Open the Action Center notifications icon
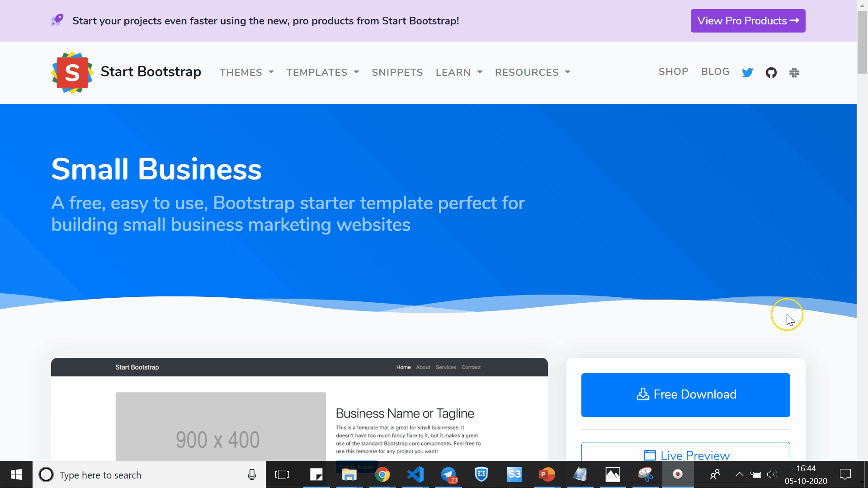Image resolution: width=868 pixels, height=488 pixels. (x=845, y=474)
